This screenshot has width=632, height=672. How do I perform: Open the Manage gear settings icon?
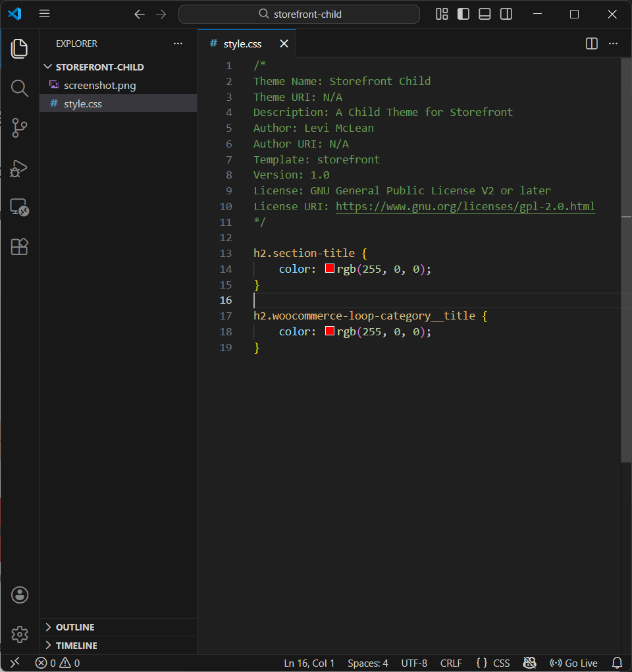click(x=20, y=634)
